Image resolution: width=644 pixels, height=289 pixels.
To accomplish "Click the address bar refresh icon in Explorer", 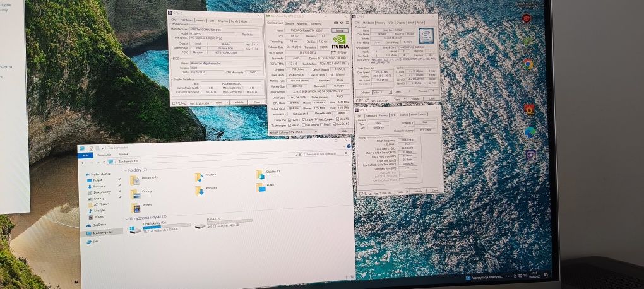I will [x=301, y=155].
